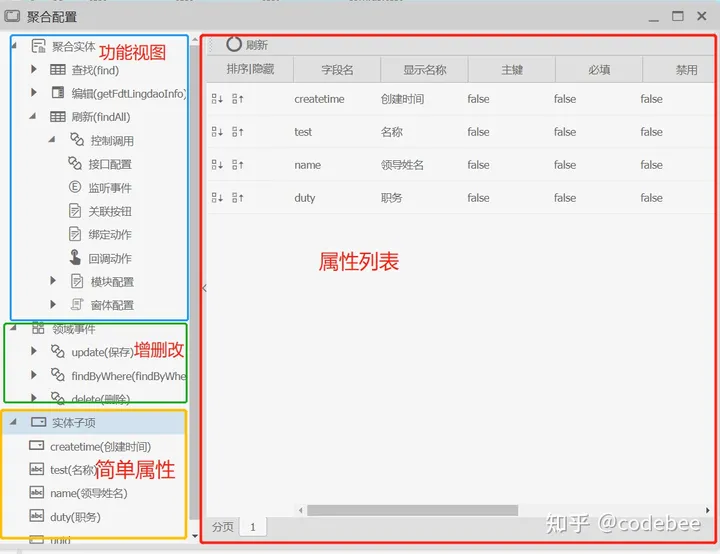Click the 实体子项 box icon

click(x=39, y=422)
